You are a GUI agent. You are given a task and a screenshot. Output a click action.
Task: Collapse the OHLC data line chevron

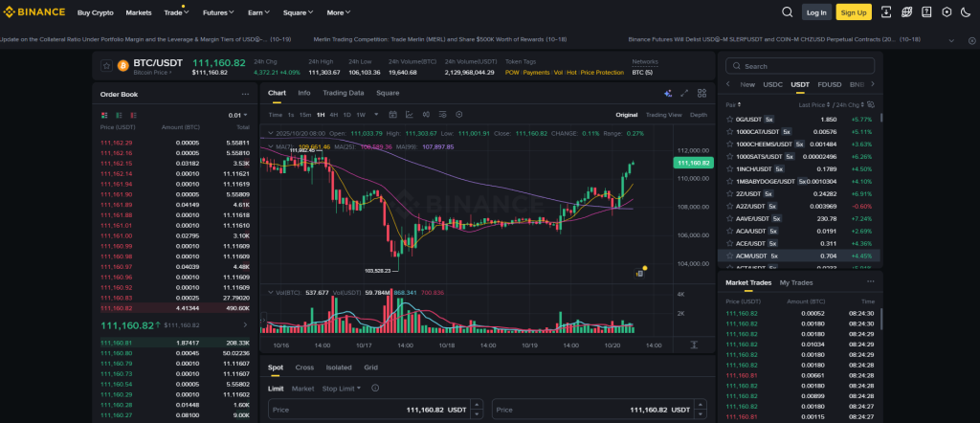click(x=271, y=133)
